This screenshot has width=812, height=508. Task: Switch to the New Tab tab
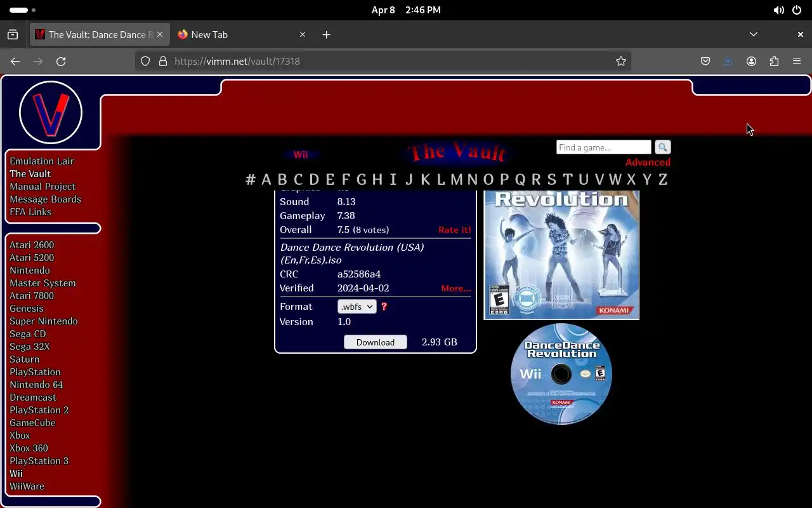[x=241, y=34]
